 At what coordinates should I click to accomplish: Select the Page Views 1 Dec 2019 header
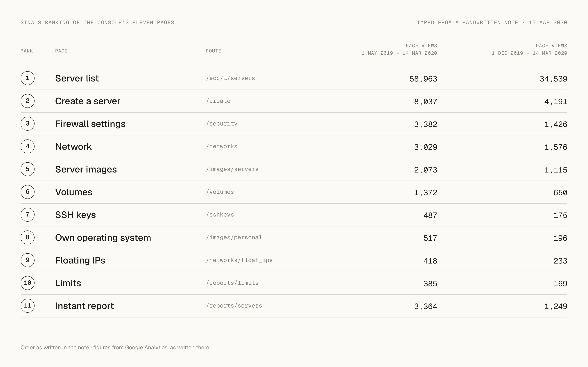pos(529,50)
